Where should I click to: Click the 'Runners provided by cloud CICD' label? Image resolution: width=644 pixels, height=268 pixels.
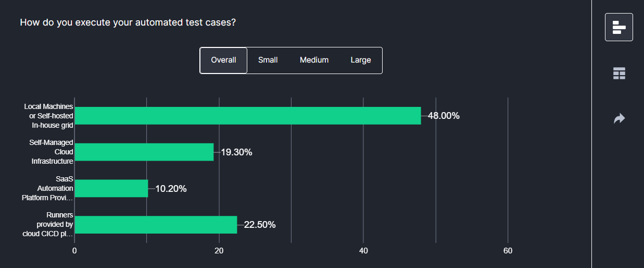[47, 225]
